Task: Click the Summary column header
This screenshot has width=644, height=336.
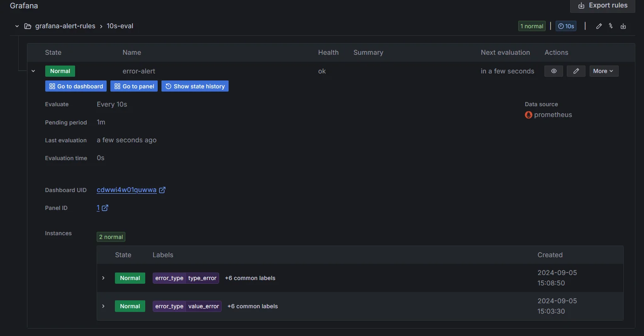Action: [368, 53]
